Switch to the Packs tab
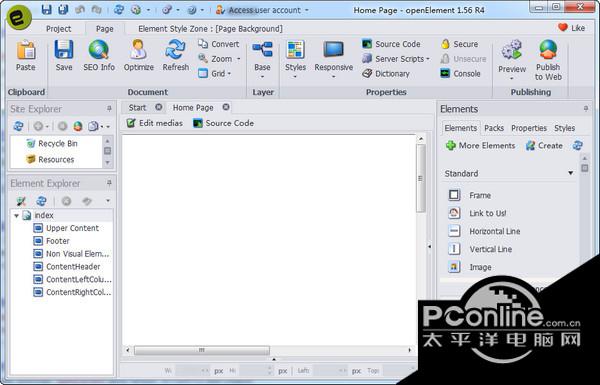The height and width of the screenshot is (385, 600). click(494, 128)
